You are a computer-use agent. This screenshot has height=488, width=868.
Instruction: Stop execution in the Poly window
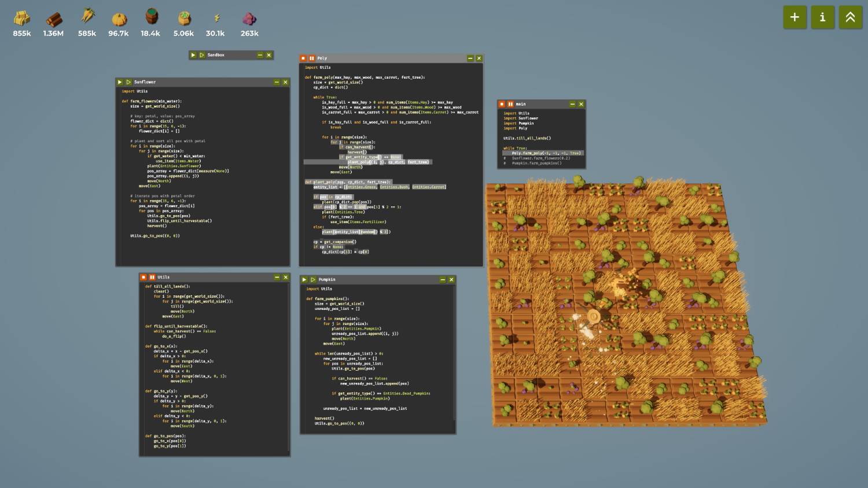(303, 58)
